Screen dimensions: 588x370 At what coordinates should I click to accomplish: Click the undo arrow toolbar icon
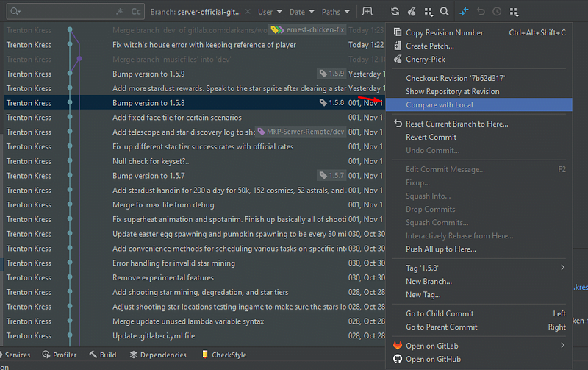[481, 12]
